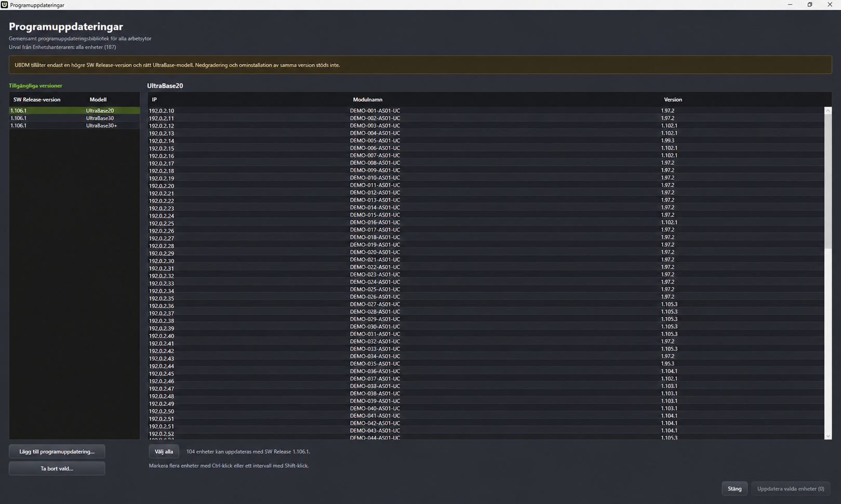Sort by Modulnamn column header

pos(368,100)
